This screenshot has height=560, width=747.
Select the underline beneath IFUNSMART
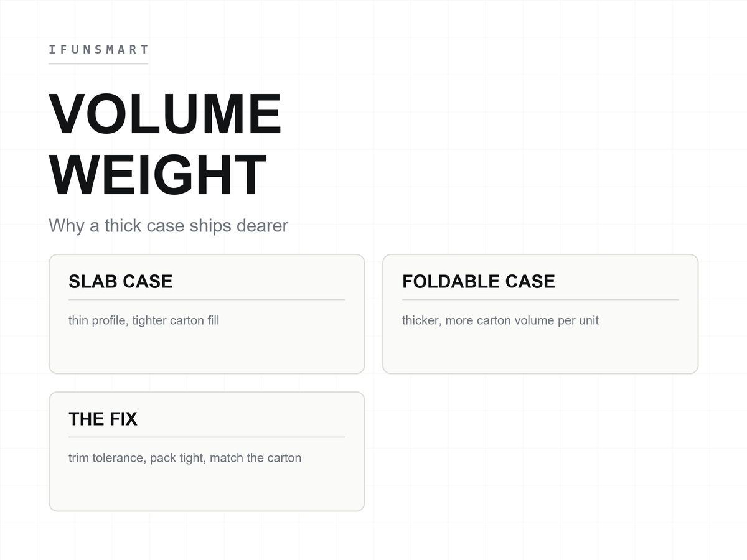coord(98,63)
